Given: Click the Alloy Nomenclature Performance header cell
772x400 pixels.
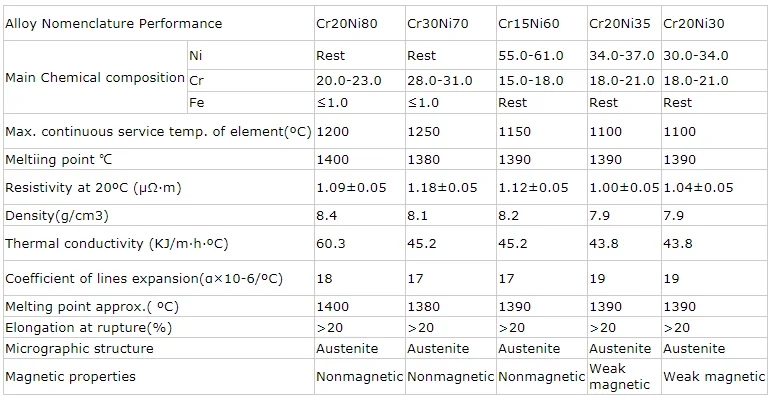Looking at the screenshot, I should click(114, 23).
